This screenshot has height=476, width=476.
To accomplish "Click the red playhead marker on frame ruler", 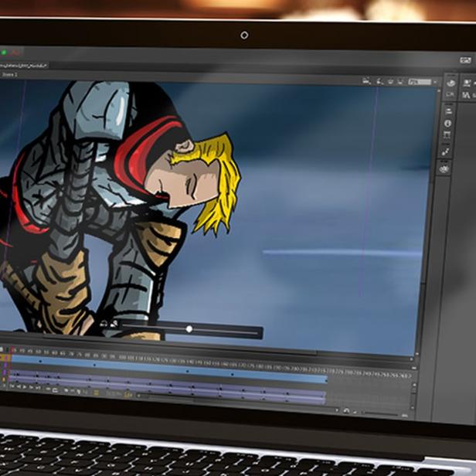I will pyautogui.click(x=14, y=350).
